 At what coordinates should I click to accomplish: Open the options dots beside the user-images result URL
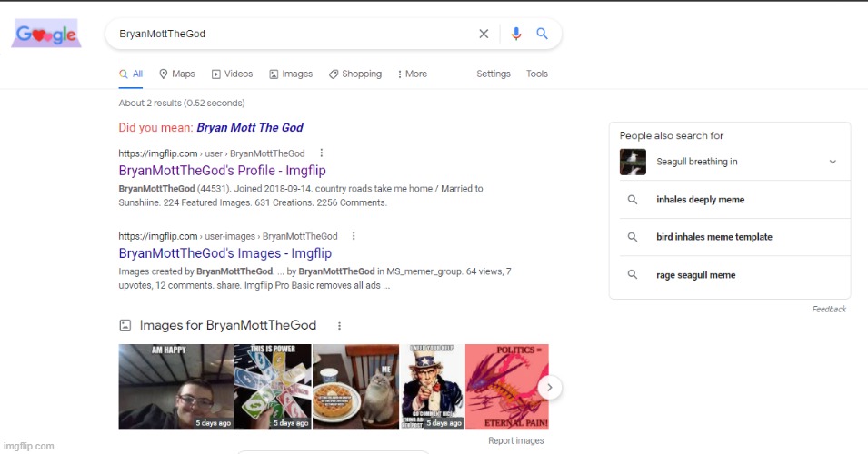point(354,236)
